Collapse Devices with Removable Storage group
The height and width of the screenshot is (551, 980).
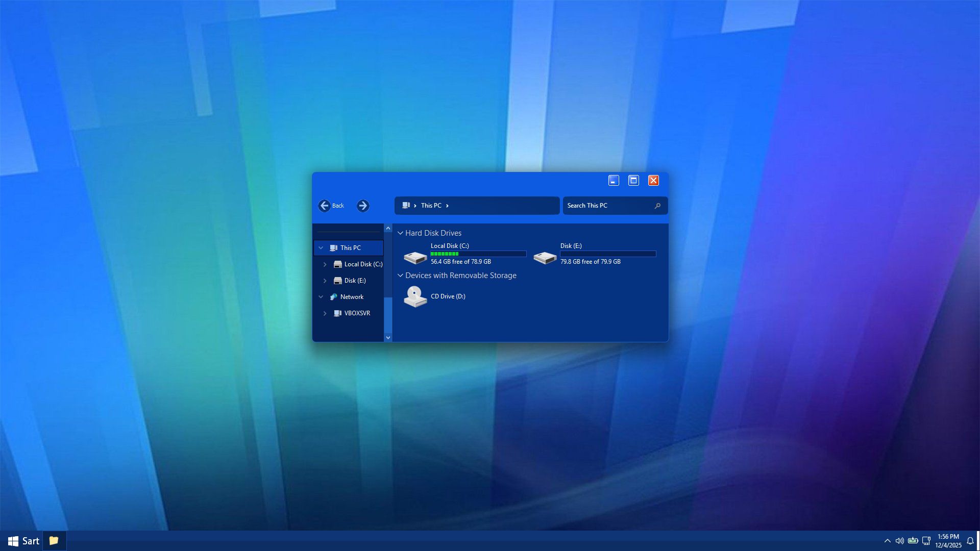(x=401, y=275)
